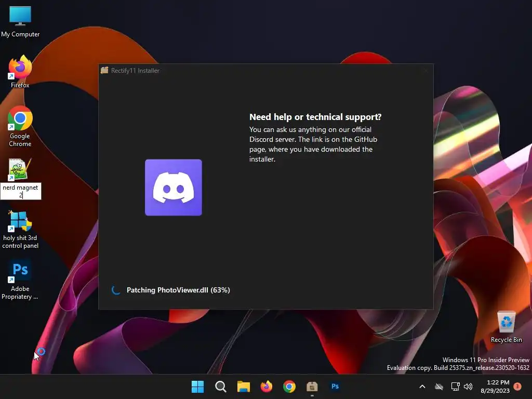The image size is (532, 399).
Task: Open the volume speaker tray icon
Action: click(x=468, y=387)
